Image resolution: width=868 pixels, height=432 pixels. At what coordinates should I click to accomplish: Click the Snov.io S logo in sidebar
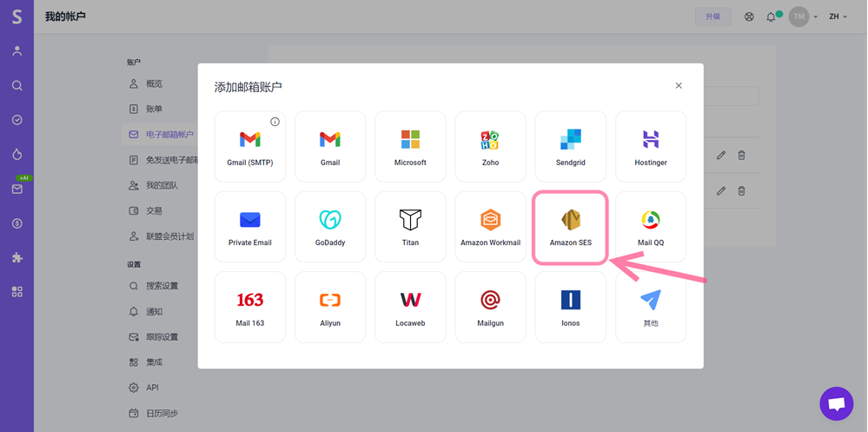click(x=17, y=17)
